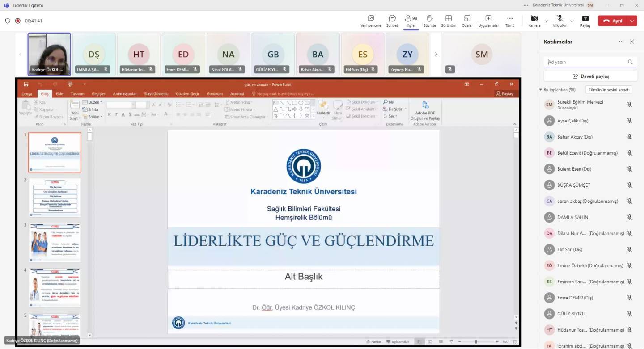Open camera device options arrow
The width and height of the screenshot is (644, 349).
[x=546, y=21]
